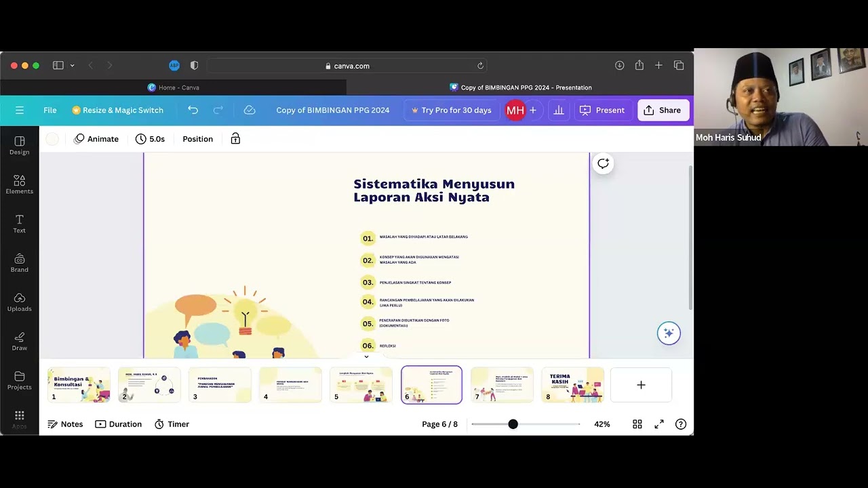The image size is (868, 488).
Task: Select slide 5 thumbnail
Action: point(361,385)
